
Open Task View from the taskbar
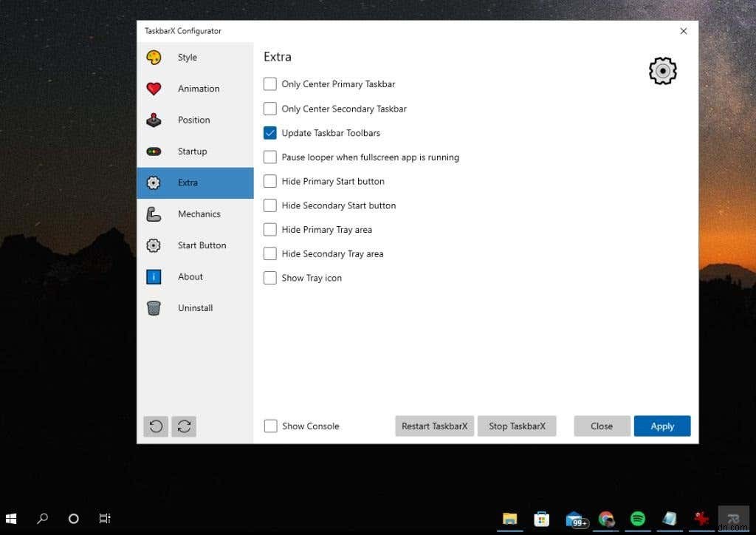(105, 519)
